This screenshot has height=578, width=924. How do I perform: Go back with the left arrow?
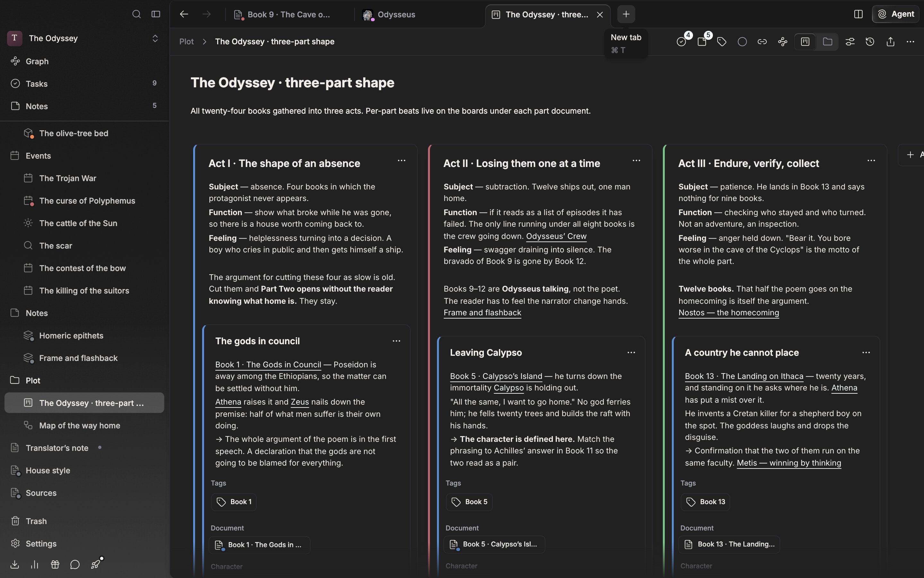pos(184,14)
